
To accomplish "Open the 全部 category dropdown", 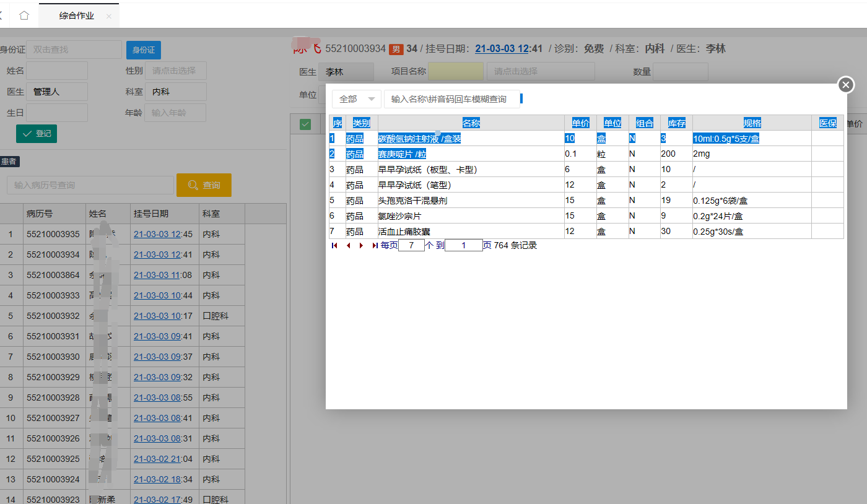I will click(x=357, y=99).
